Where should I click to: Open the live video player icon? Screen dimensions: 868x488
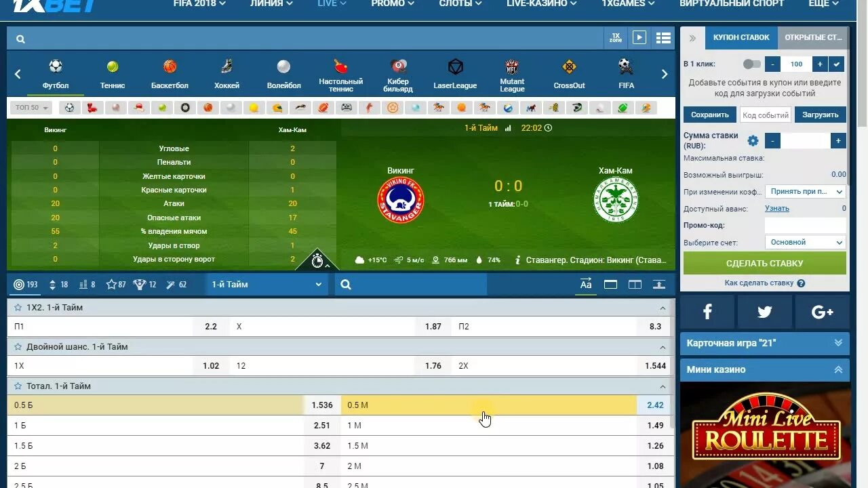click(x=639, y=38)
